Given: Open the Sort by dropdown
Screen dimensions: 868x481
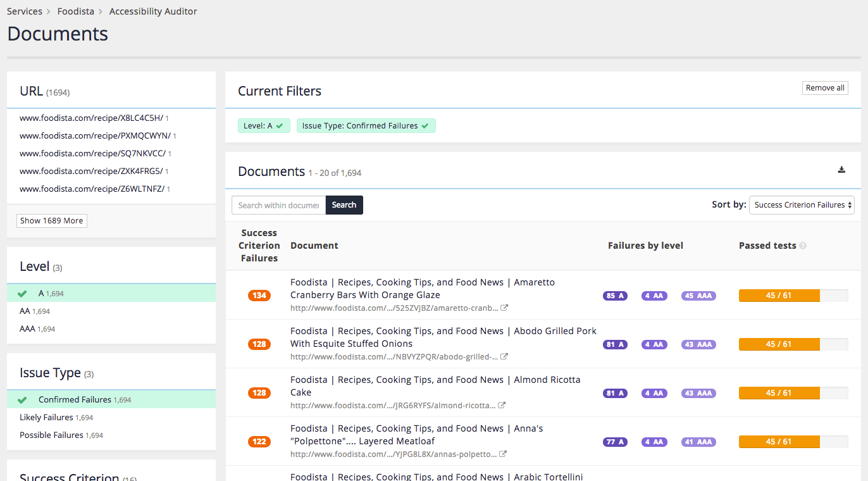Looking at the screenshot, I should click(x=802, y=205).
